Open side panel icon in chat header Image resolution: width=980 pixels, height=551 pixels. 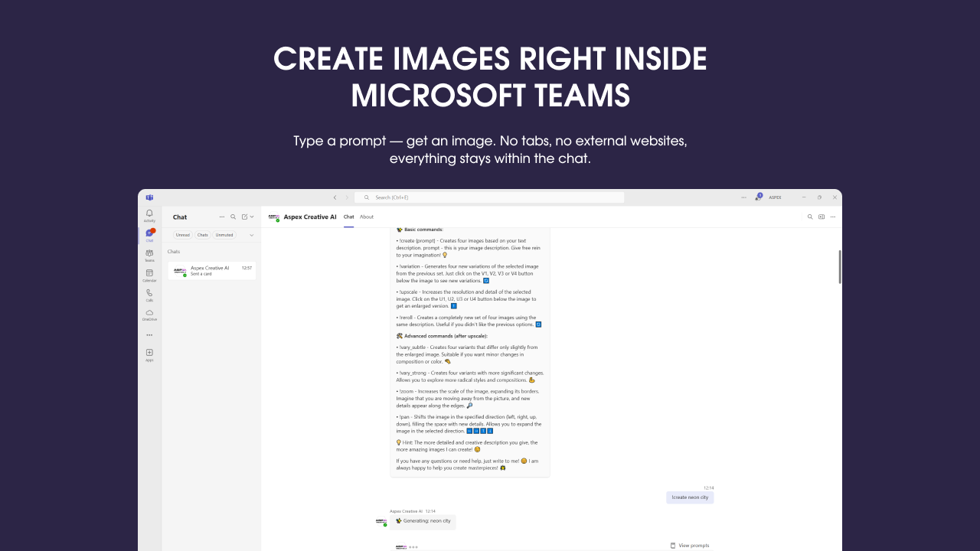click(x=822, y=217)
